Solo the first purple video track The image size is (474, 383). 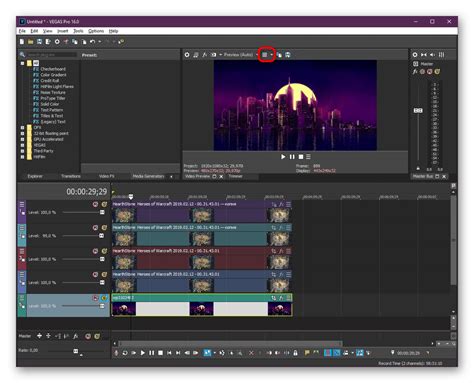[x=104, y=204]
